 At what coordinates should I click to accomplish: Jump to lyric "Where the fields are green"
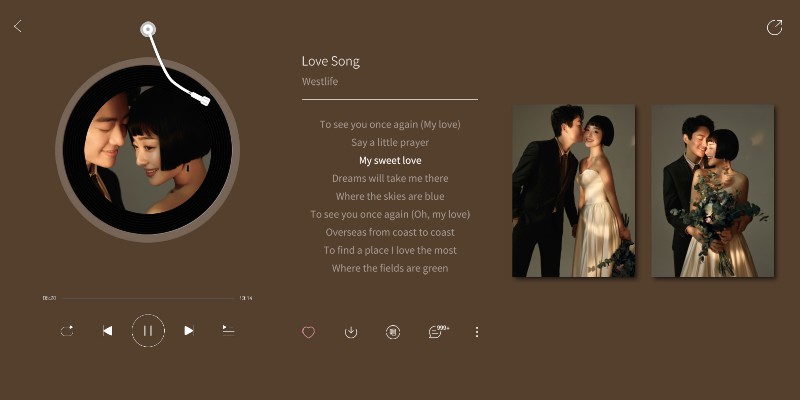[x=390, y=268]
